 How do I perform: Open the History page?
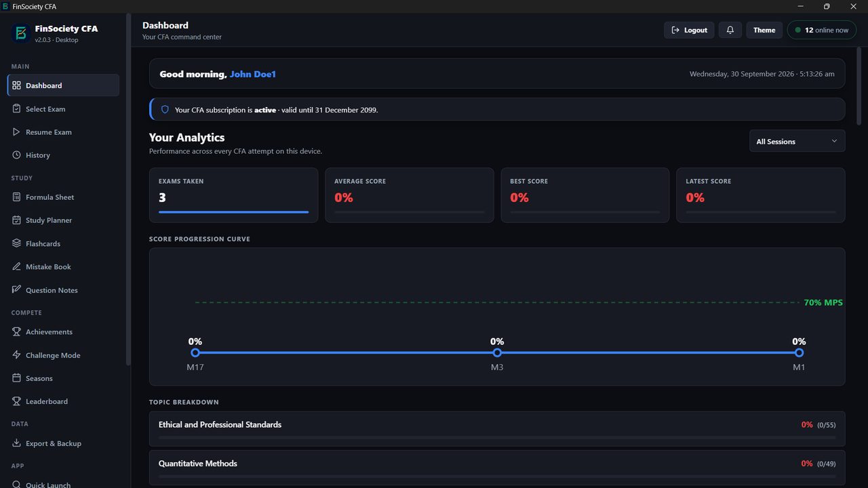[x=63, y=155]
